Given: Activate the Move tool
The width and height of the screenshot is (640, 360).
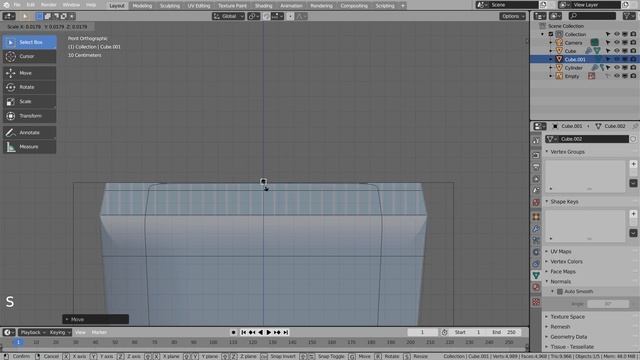Looking at the screenshot, I should tap(29, 73).
